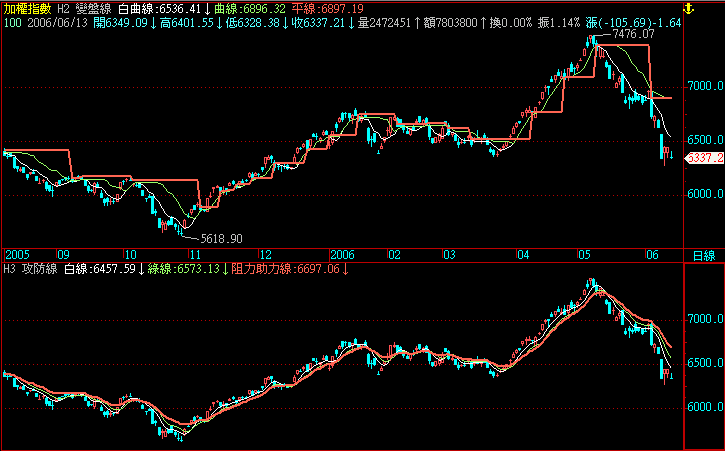Click the 白曲線:6536.41 value

pyautogui.click(x=160, y=9)
